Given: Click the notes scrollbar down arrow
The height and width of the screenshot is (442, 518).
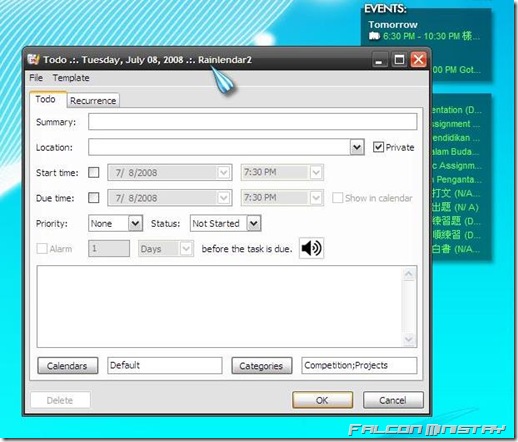Looking at the screenshot, I should click(x=409, y=340).
